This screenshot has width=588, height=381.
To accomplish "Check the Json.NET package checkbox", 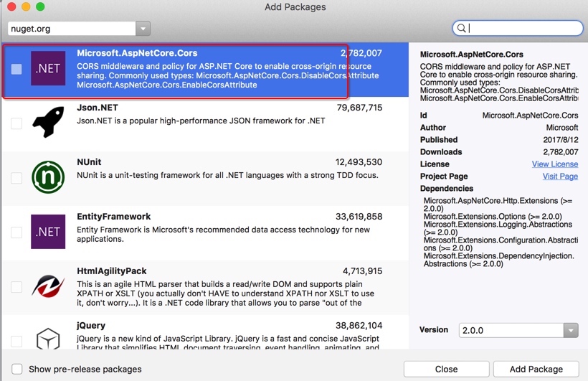I will (x=16, y=123).
